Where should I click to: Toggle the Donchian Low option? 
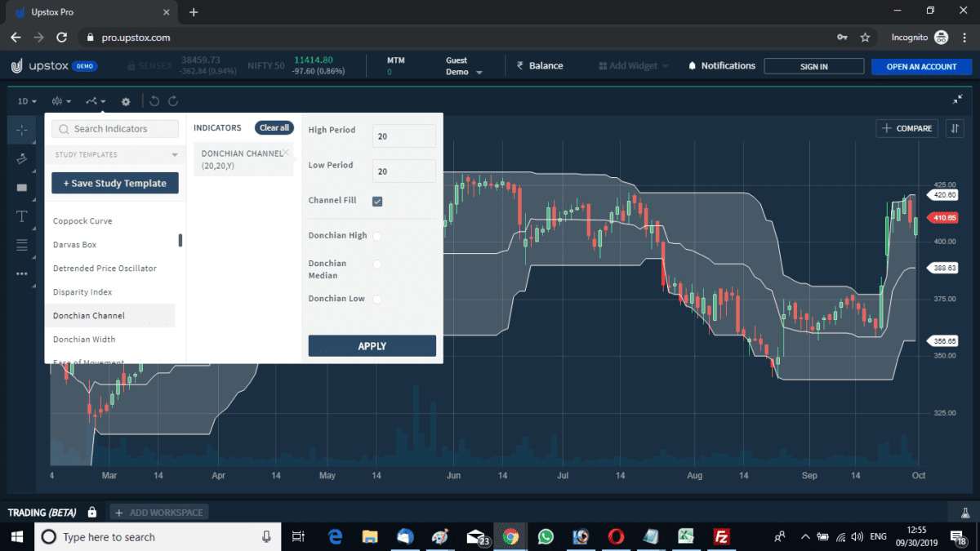tap(376, 299)
